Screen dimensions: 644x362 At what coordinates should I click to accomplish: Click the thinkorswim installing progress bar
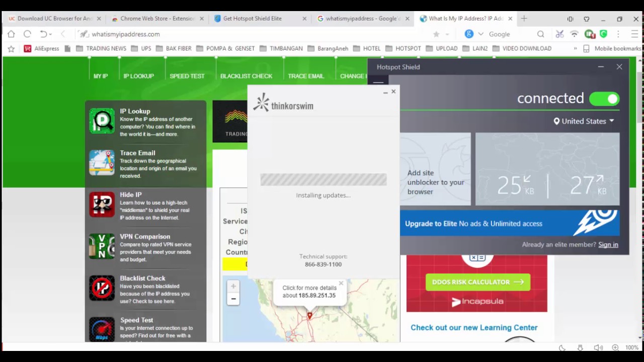[x=324, y=179]
